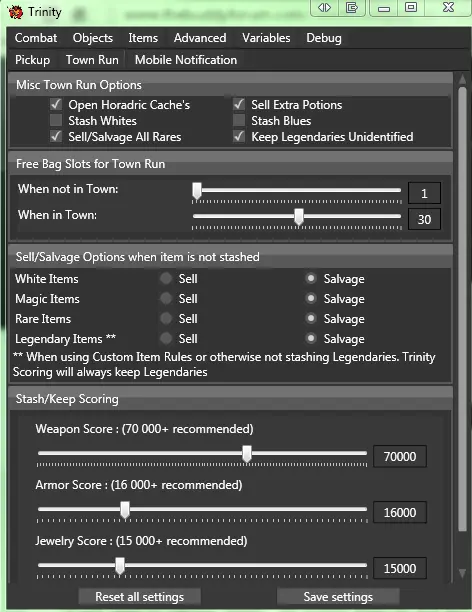
Task: Open the Combat tab
Action: point(36,38)
